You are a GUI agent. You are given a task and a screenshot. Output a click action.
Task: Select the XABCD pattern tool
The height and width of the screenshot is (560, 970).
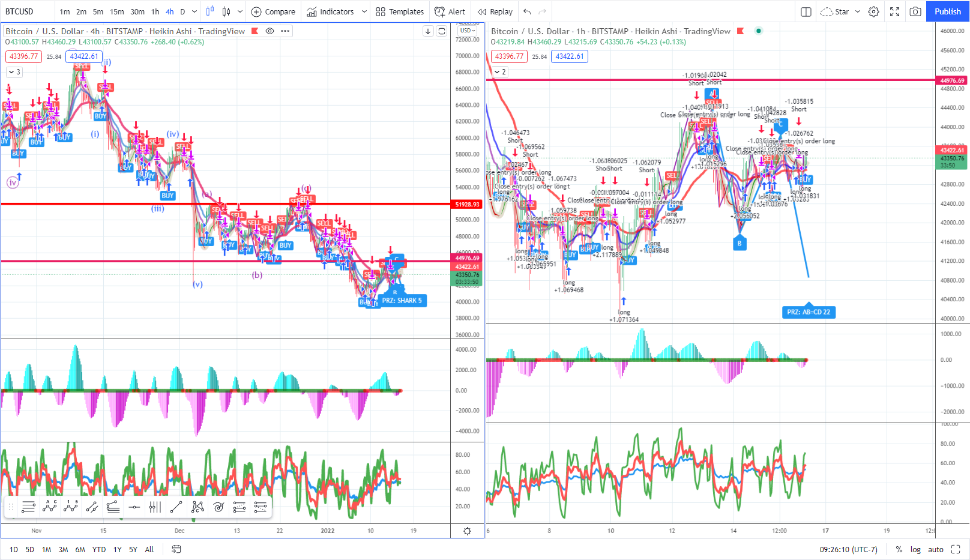(x=197, y=507)
